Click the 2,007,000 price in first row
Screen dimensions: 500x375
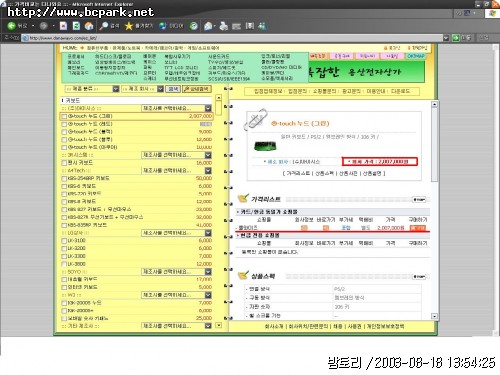[200, 116]
